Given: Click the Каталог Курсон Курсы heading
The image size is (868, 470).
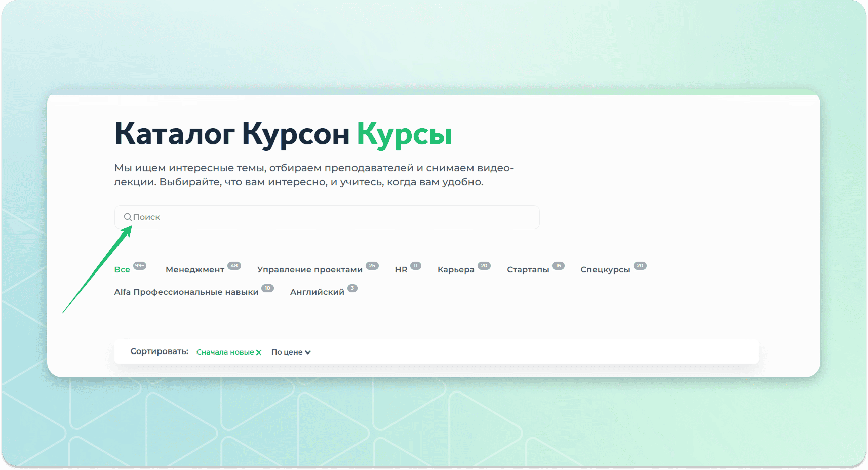Looking at the screenshot, I should pos(283,134).
